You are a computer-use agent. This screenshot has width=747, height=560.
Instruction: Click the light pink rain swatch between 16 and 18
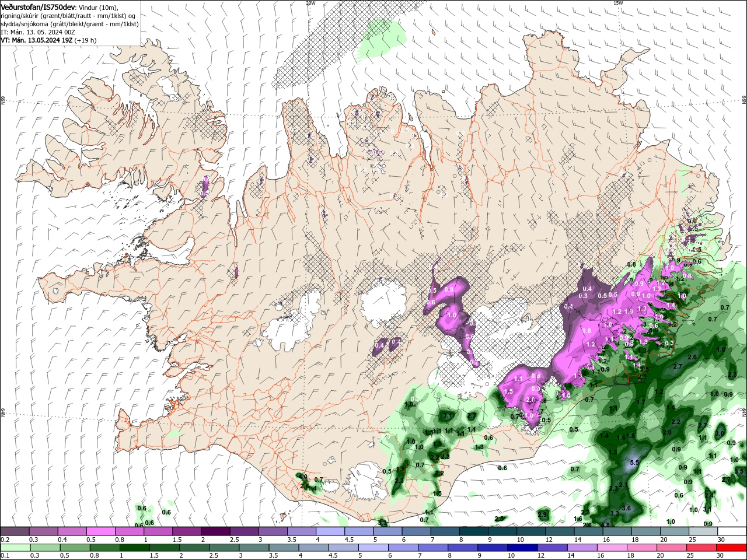pos(613,548)
